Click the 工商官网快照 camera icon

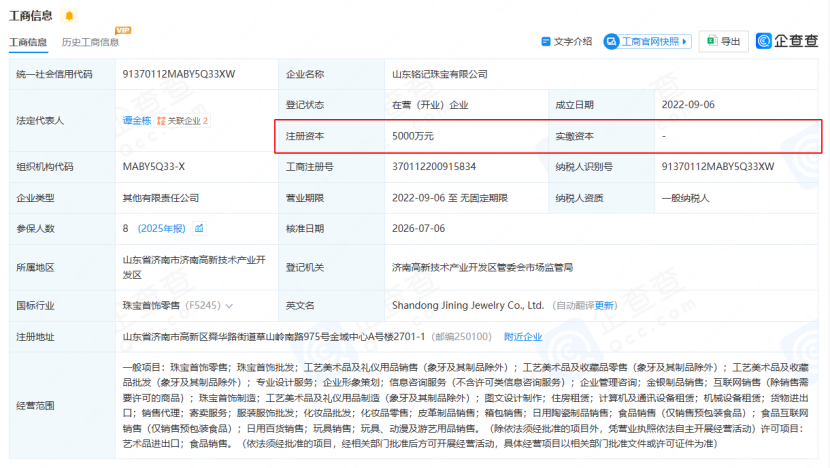(611, 41)
